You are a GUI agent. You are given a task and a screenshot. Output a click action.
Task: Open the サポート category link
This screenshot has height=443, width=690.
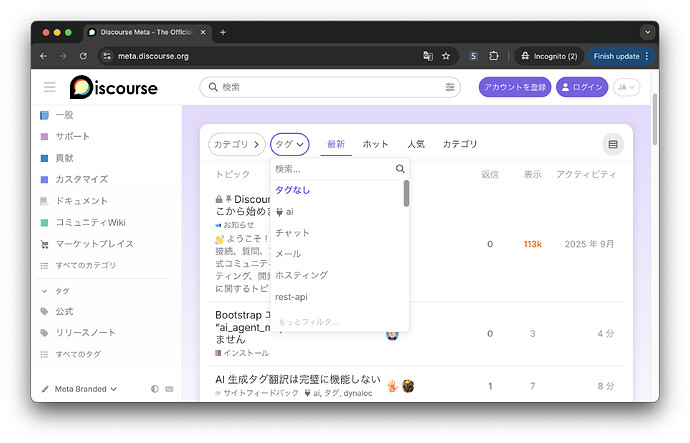point(73,136)
